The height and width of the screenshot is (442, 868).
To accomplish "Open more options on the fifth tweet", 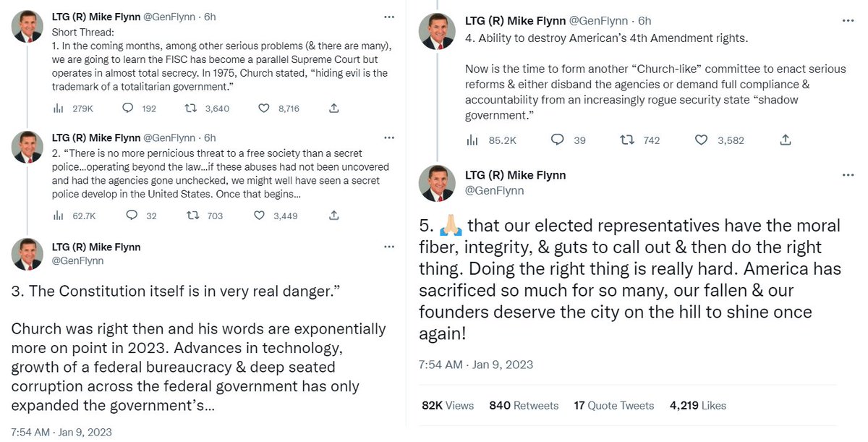I will [847, 175].
